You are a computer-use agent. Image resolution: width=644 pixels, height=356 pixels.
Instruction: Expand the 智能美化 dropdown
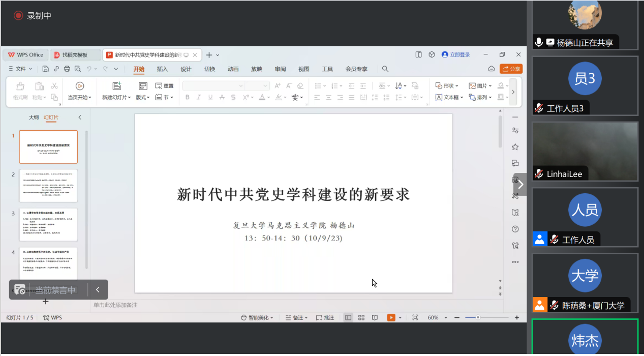(257, 317)
